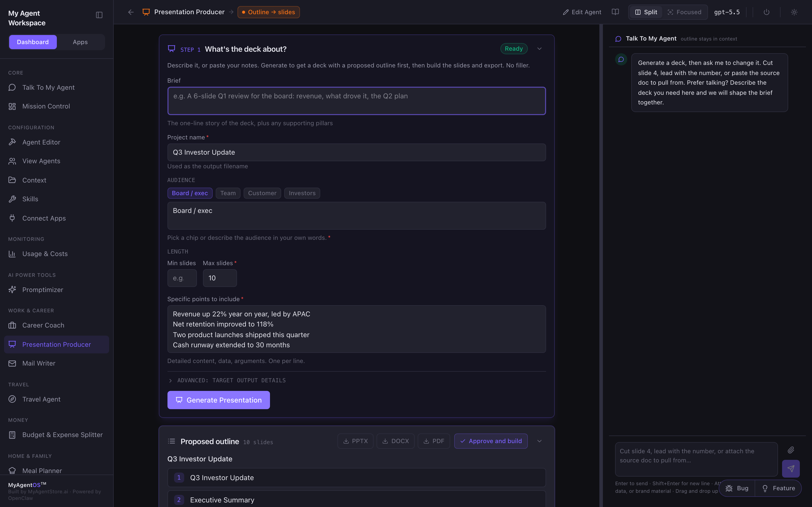
Task: Download the outline as PPTX
Action: [355, 441]
